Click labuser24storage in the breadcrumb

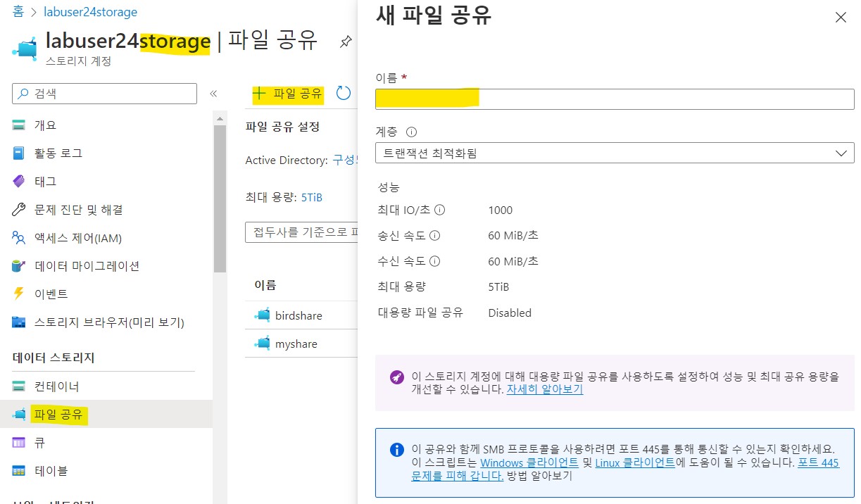pyautogui.click(x=90, y=12)
